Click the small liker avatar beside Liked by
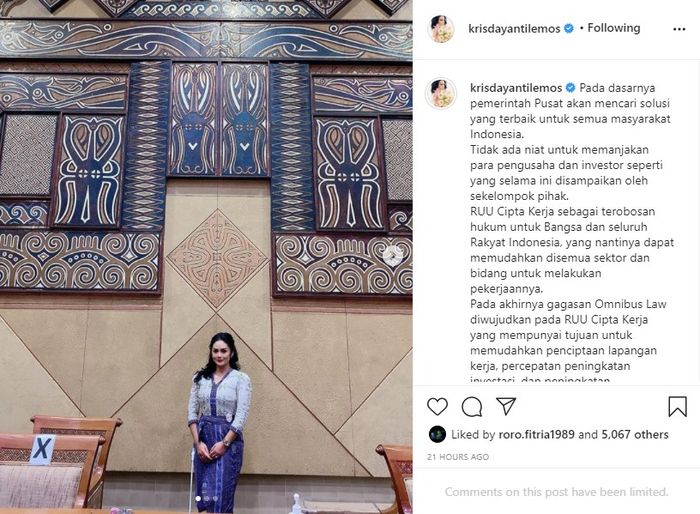The image size is (700, 514). click(x=437, y=434)
